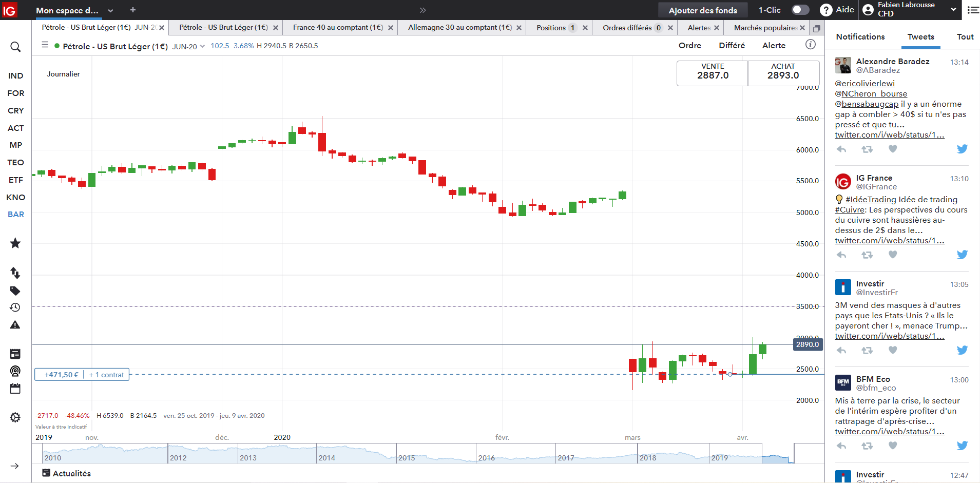The height and width of the screenshot is (483, 980).
Task: Click the 2890.0 current price marker
Action: tap(808, 344)
